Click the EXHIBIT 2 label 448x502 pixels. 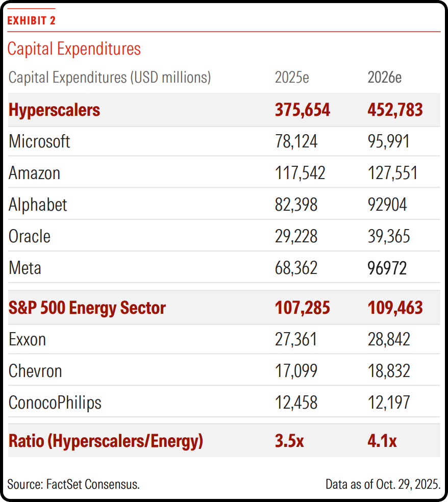tap(32, 20)
